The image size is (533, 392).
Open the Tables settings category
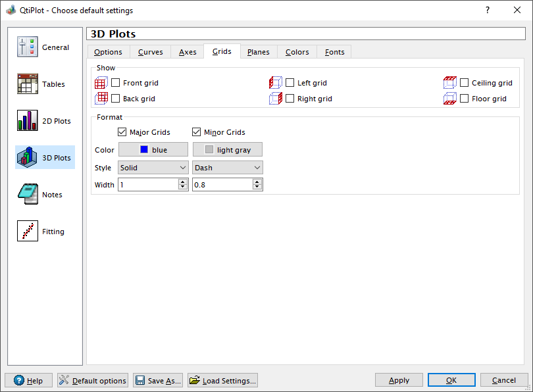coord(28,84)
